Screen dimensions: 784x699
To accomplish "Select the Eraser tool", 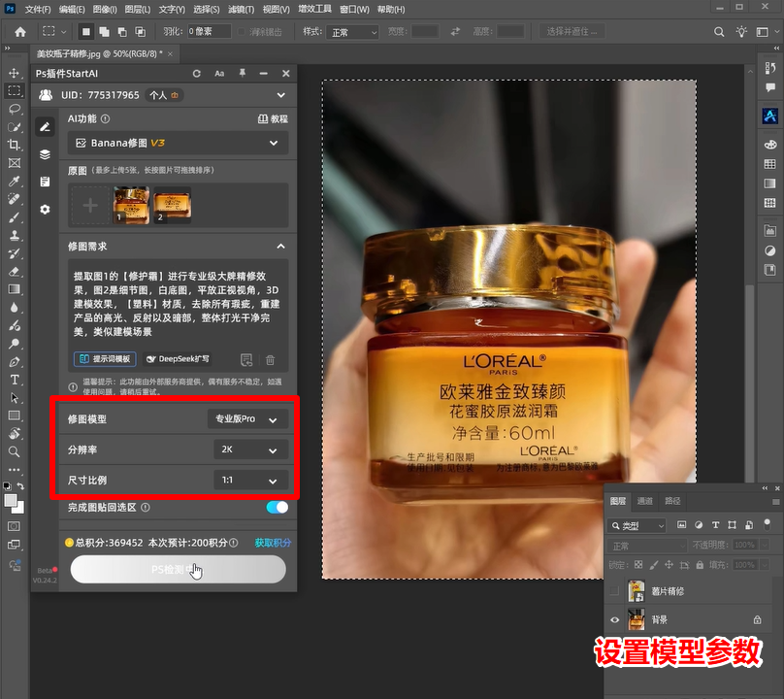I will (14, 272).
